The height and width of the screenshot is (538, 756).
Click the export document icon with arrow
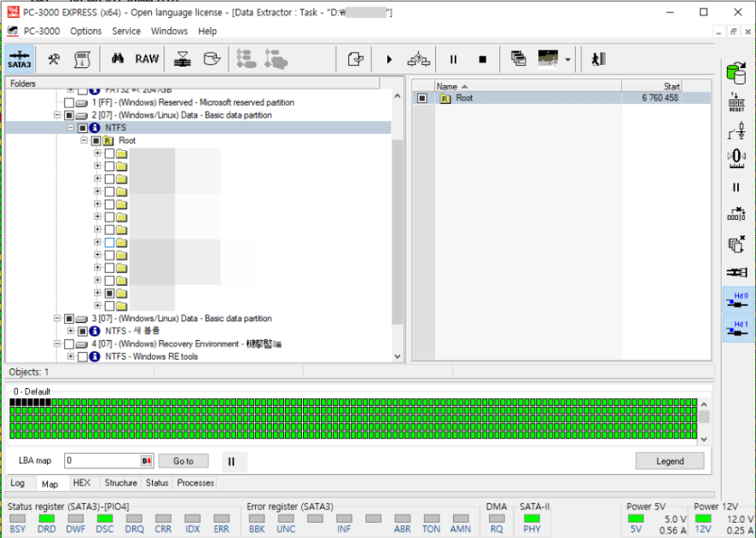point(355,59)
